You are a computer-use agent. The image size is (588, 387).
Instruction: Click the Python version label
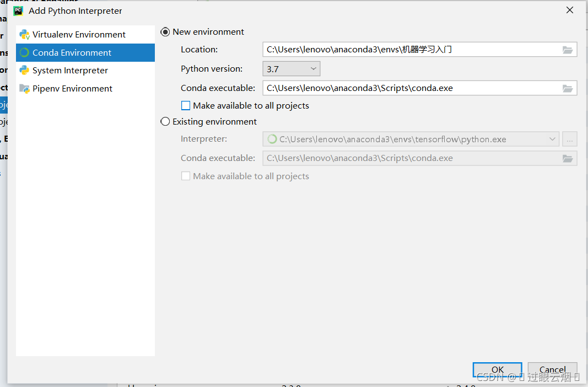212,69
